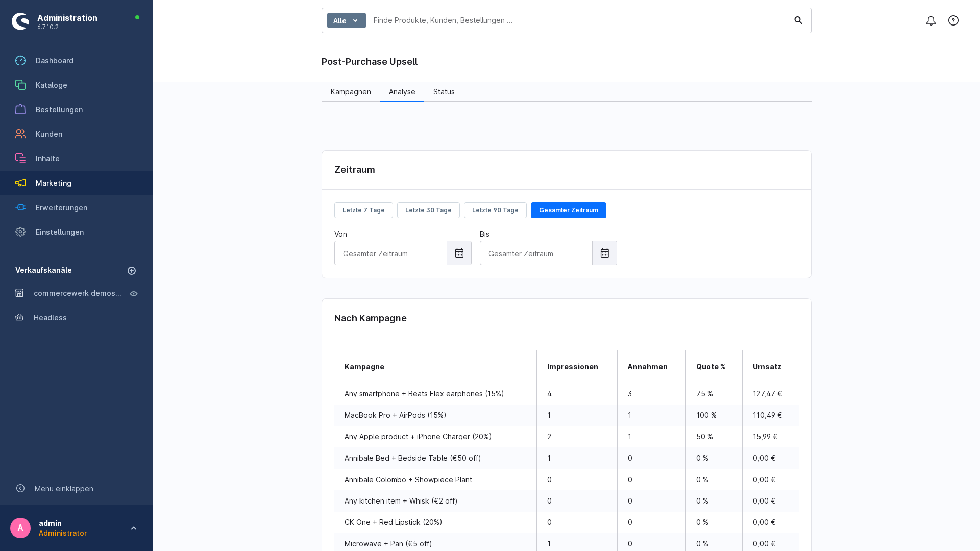Open Einstellungen menu item
This screenshot has width=980, height=551.
point(77,232)
